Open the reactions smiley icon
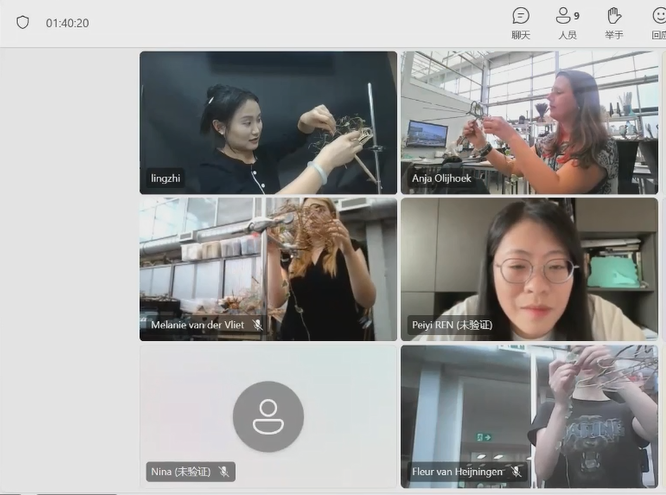 coord(659,16)
